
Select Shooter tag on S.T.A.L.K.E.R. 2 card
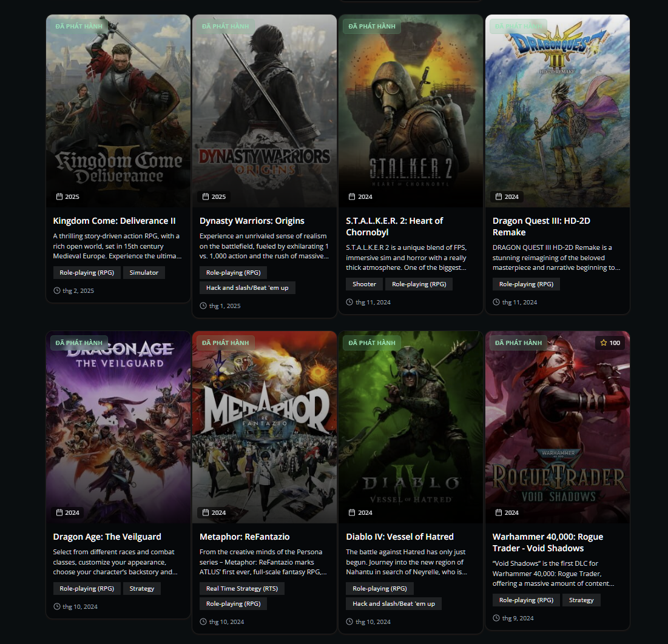click(364, 284)
